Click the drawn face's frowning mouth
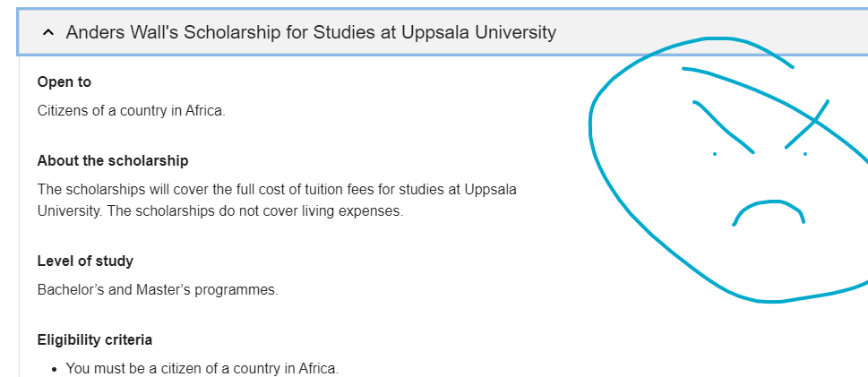Image resolution: width=868 pixels, height=377 pixels. click(769, 212)
